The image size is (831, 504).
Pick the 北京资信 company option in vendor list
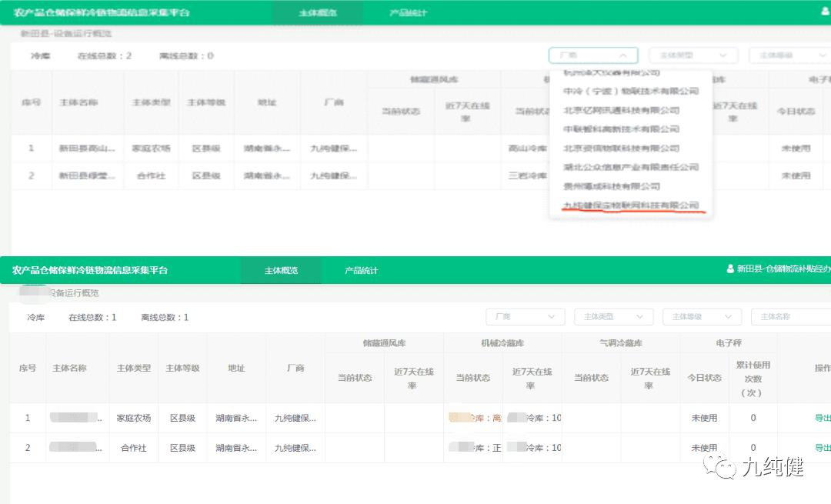[x=621, y=148]
